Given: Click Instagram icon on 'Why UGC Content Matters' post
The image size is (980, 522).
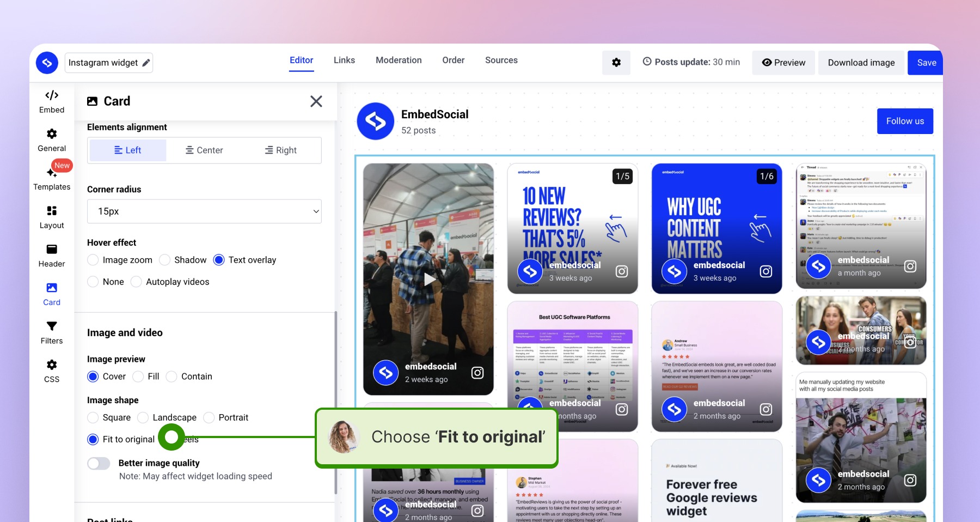Looking at the screenshot, I should [766, 271].
